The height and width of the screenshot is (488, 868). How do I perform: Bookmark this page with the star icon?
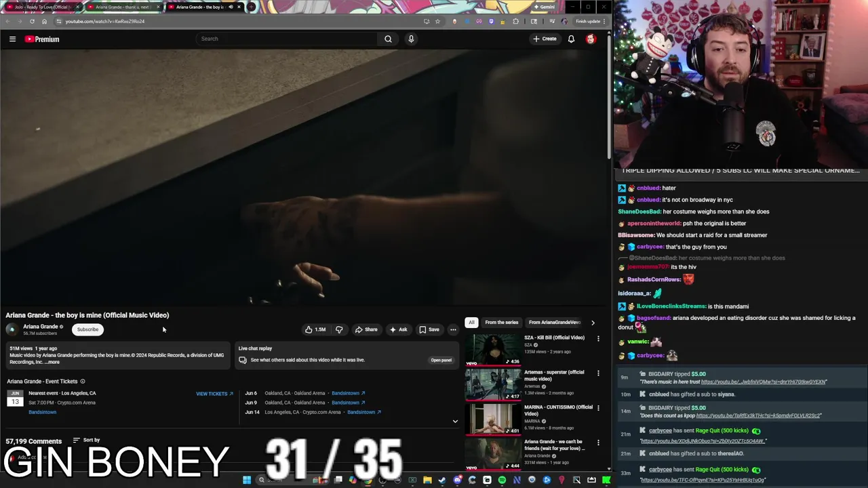(x=437, y=21)
